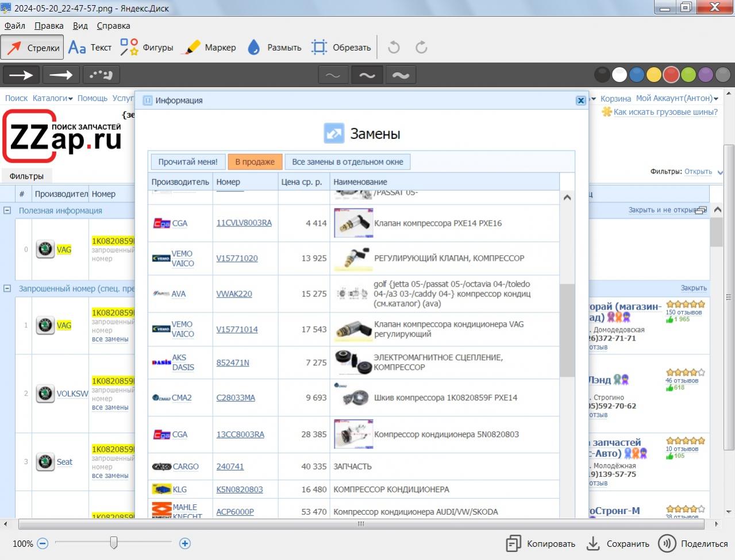Click the Поиск site menu link
Viewport: 735px width, 560px height.
pos(16,98)
